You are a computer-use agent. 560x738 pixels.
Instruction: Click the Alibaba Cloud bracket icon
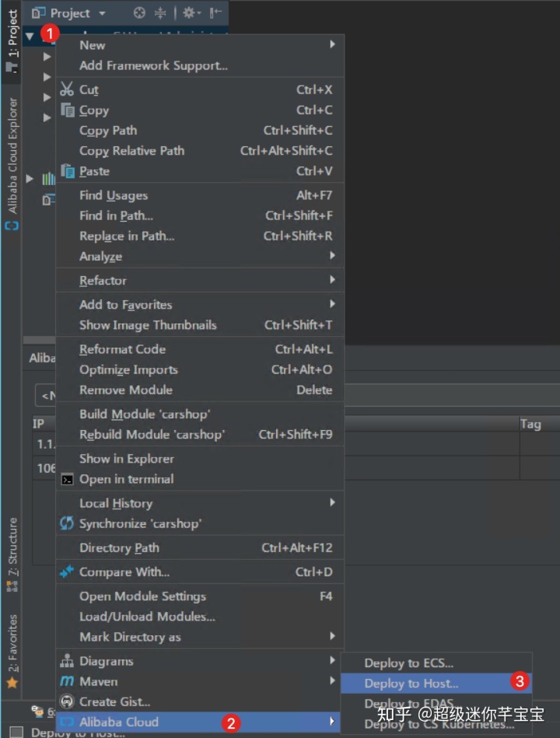click(68, 722)
